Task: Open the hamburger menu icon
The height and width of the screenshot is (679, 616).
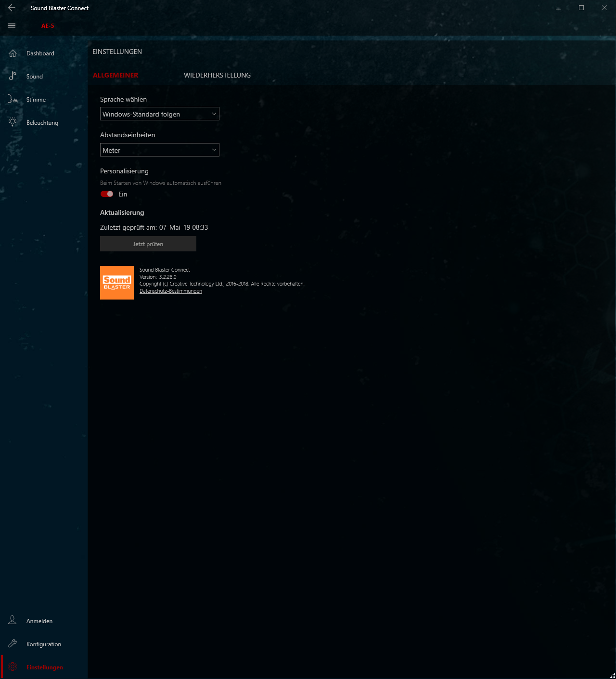Action: pyautogui.click(x=12, y=26)
